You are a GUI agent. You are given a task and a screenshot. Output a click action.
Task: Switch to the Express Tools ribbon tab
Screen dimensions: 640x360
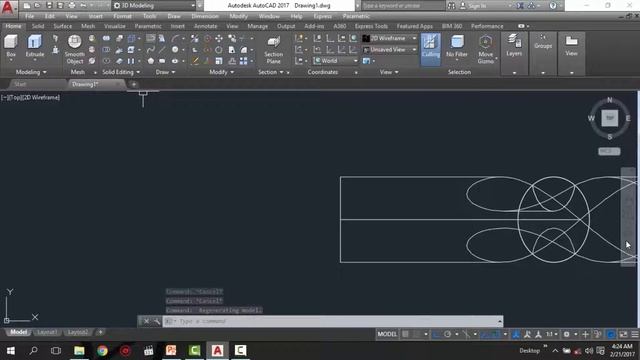pos(371,26)
